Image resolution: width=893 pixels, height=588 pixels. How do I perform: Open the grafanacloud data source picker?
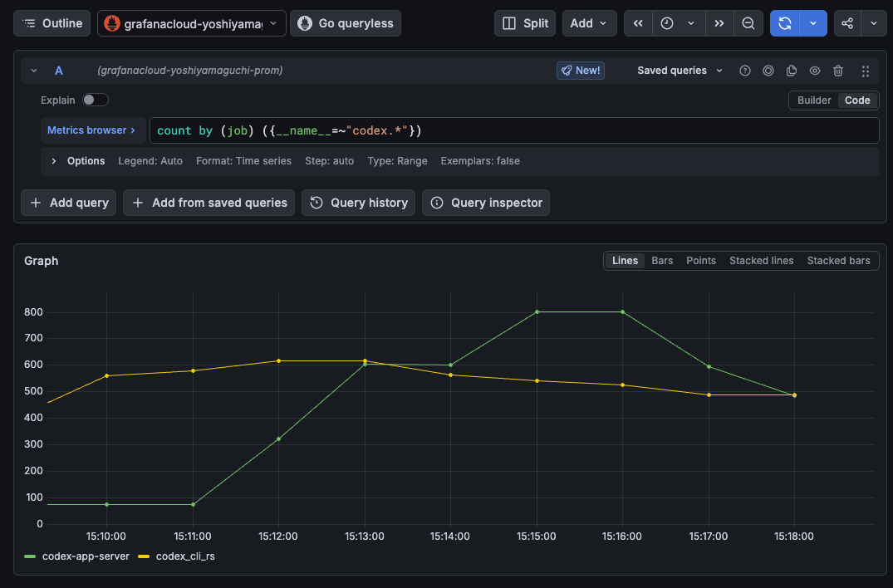pos(191,23)
